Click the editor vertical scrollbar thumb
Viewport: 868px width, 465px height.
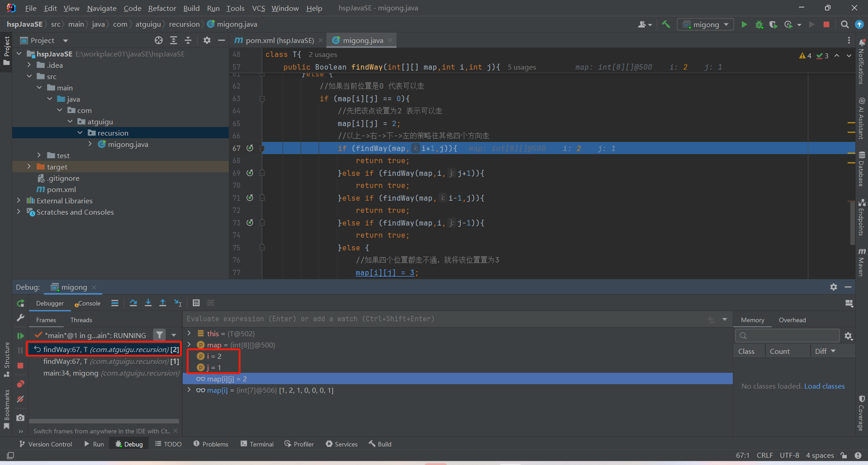click(x=852, y=224)
